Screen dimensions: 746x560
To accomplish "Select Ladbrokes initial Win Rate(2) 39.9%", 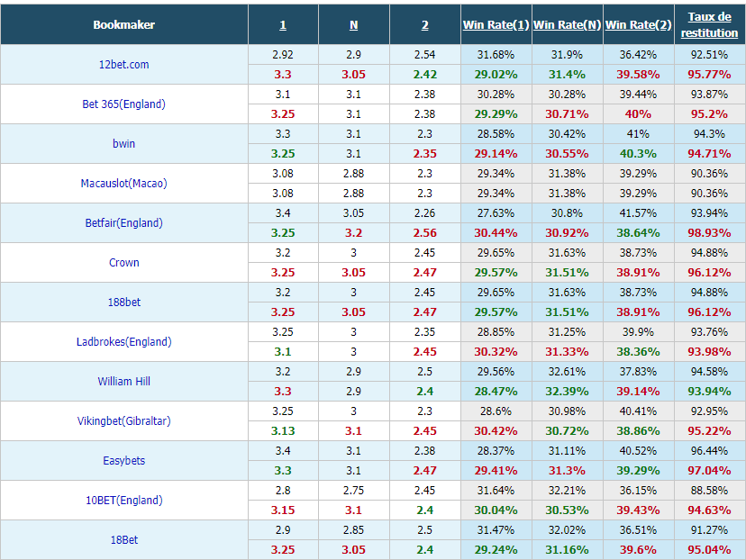I will tap(638, 332).
